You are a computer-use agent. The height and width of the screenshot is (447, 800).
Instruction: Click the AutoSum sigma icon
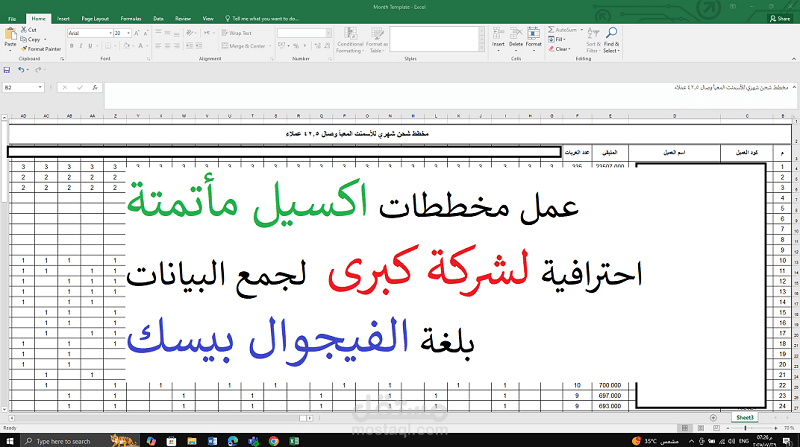551,30
